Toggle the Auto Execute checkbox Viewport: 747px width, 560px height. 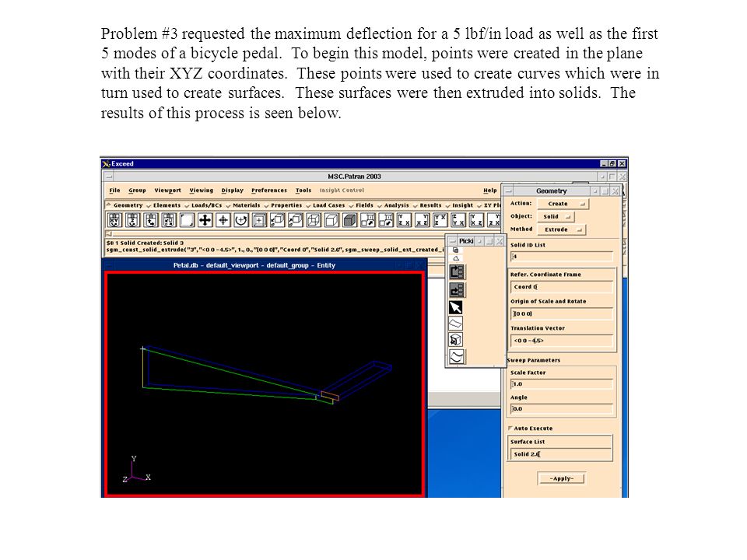(x=510, y=428)
